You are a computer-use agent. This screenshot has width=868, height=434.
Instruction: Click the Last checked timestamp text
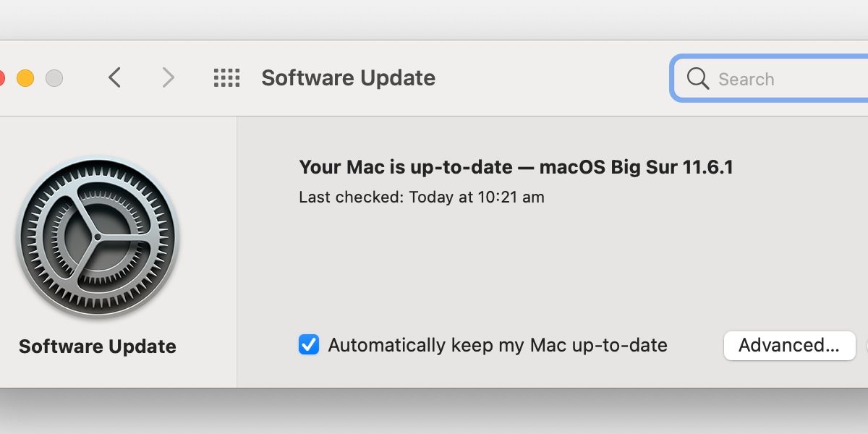pos(422,197)
